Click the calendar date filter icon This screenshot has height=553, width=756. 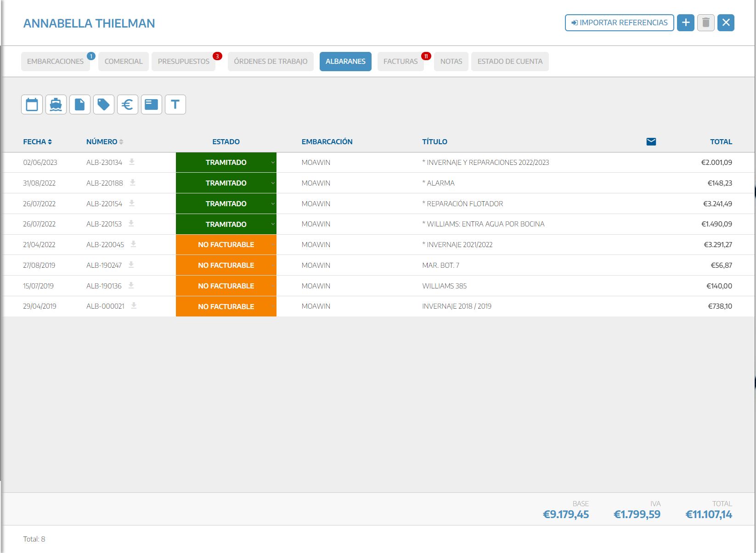click(32, 105)
